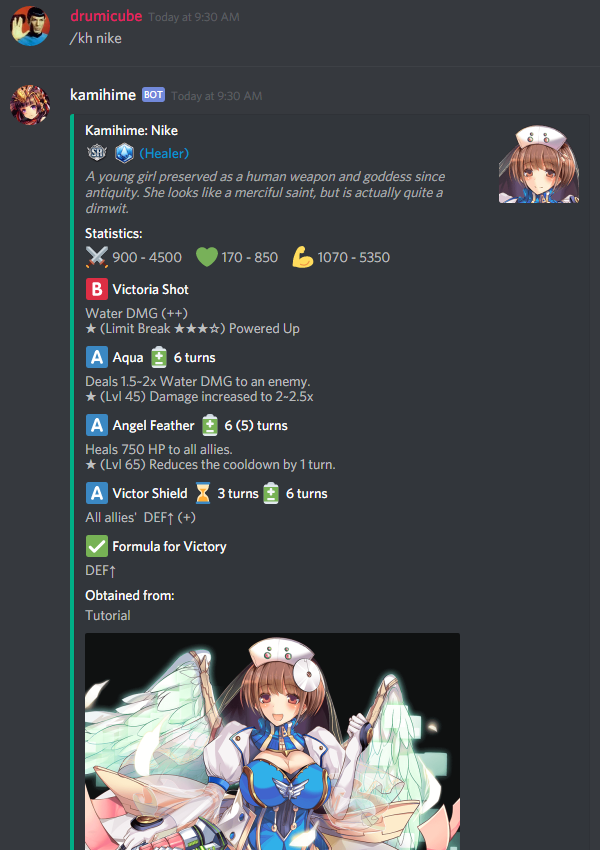Image resolution: width=600 pixels, height=850 pixels.
Task: Click the red B icon beside Victoria Shot
Action: tap(96, 289)
